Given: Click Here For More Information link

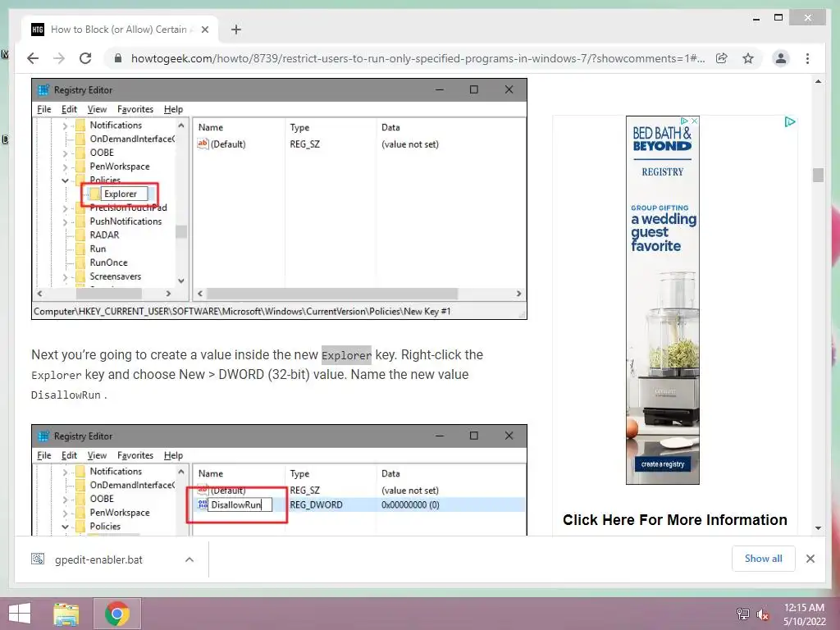Looking at the screenshot, I should 674,519.
